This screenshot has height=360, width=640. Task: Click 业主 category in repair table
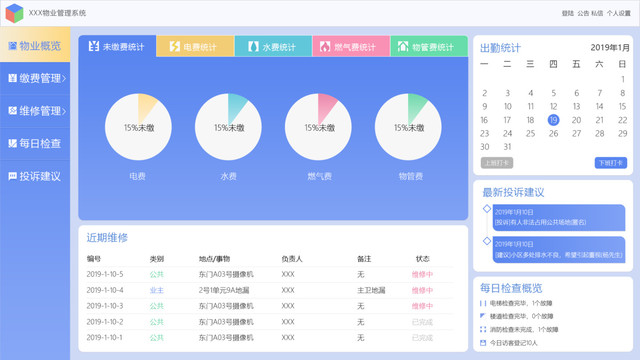point(157,290)
